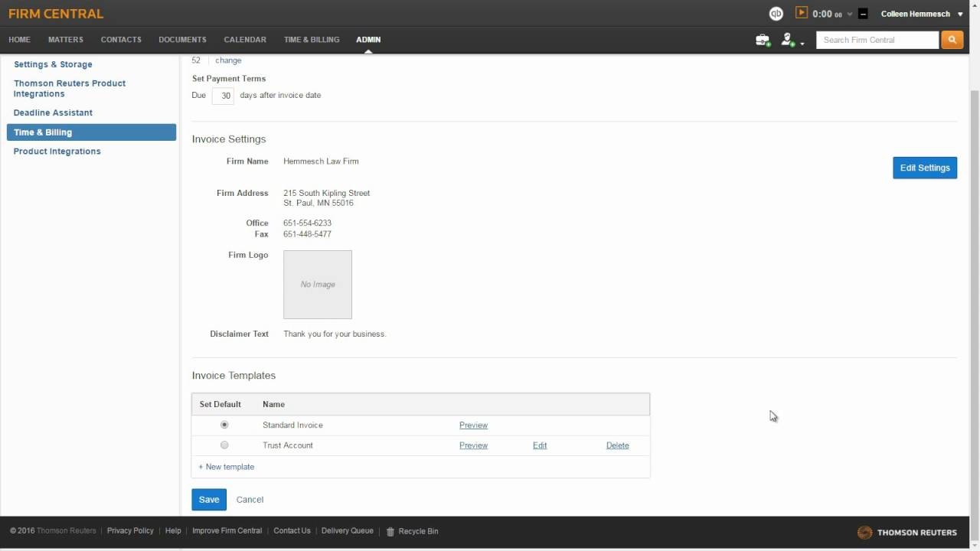This screenshot has height=551, width=980.
Task: Go to the Matters tab
Action: [x=66, y=40]
